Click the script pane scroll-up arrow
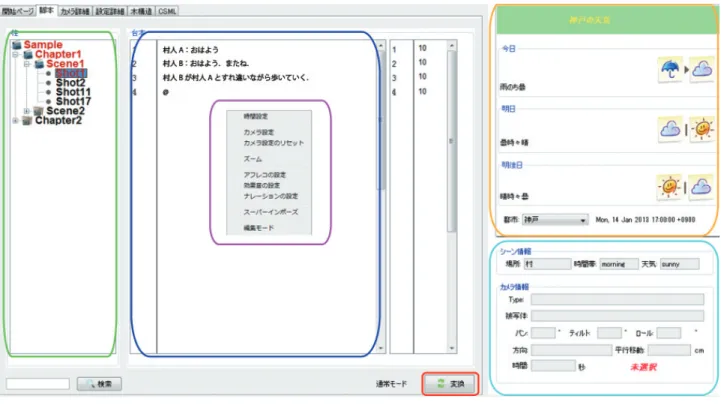This screenshot has height=405, width=721. (380, 46)
